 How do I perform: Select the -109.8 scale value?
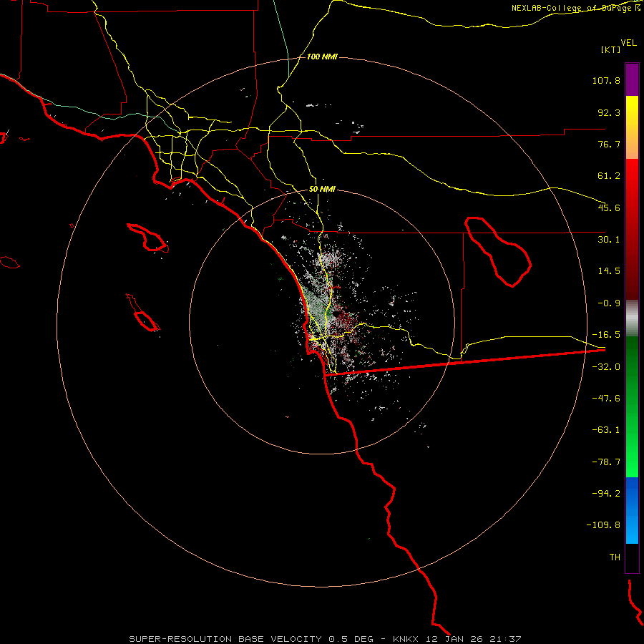point(603,525)
